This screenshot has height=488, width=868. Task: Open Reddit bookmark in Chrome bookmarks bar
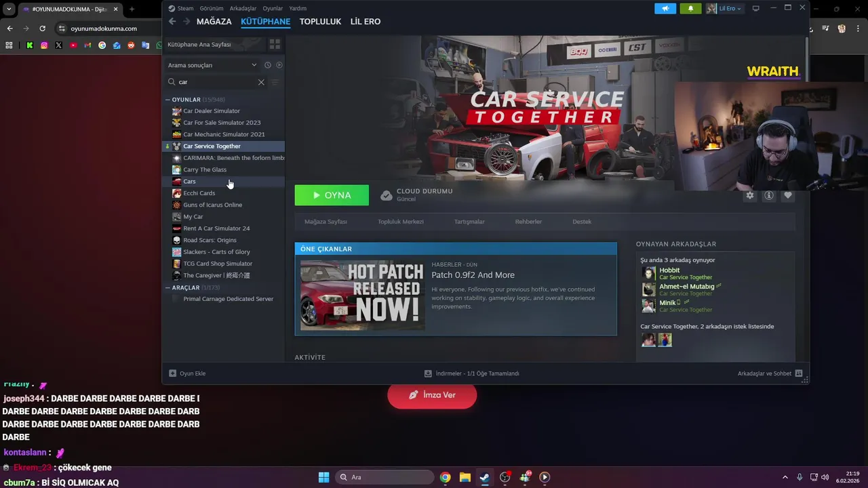click(131, 45)
